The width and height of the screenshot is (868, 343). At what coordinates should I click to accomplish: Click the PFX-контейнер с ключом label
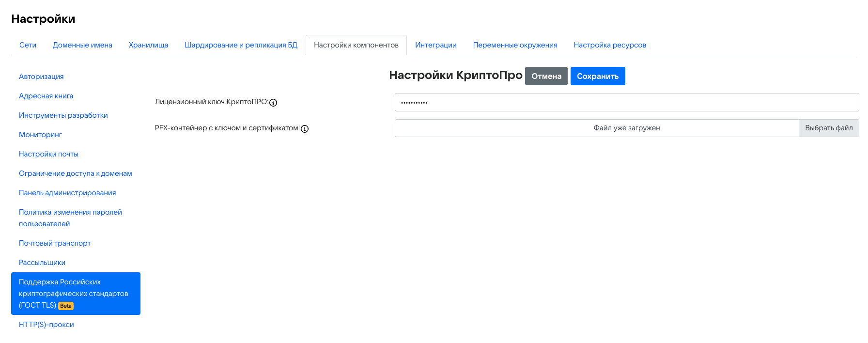click(x=227, y=128)
